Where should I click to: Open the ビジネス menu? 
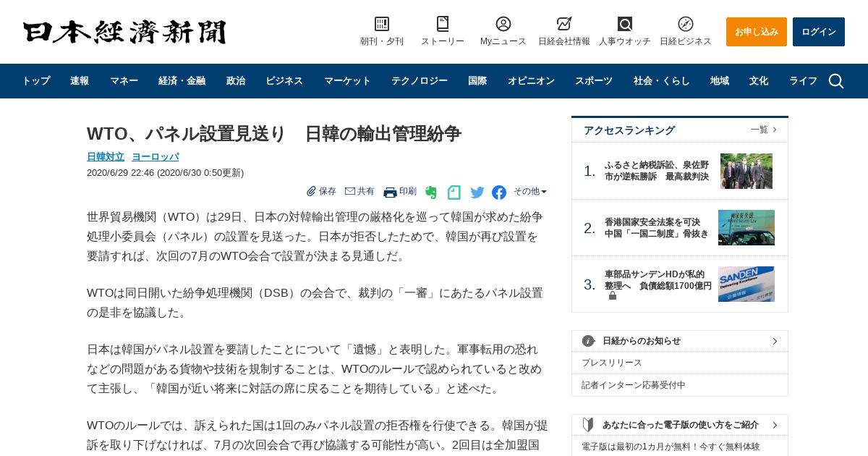click(x=284, y=81)
